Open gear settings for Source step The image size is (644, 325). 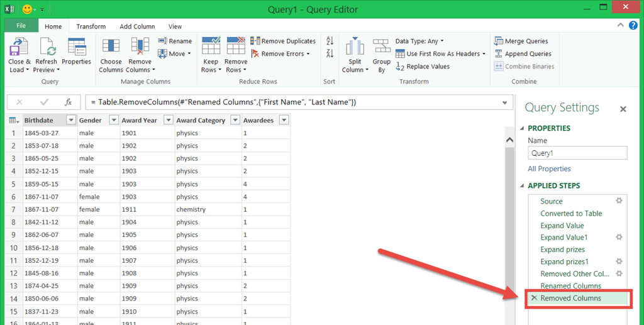619,201
